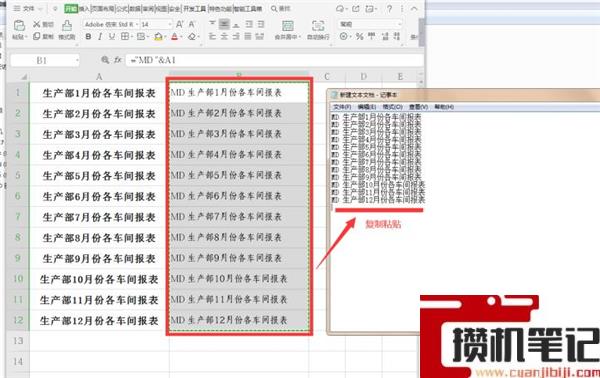Image resolution: width=600 pixels, height=378 pixels.
Task: Click the align left icon
Action: (212, 36)
